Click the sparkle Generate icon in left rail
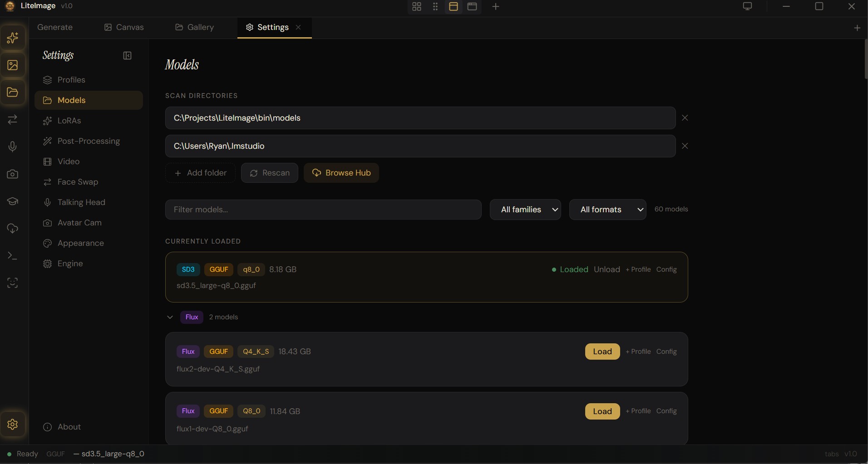The width and height of the screenshot is (868, 464). point(13,38)
